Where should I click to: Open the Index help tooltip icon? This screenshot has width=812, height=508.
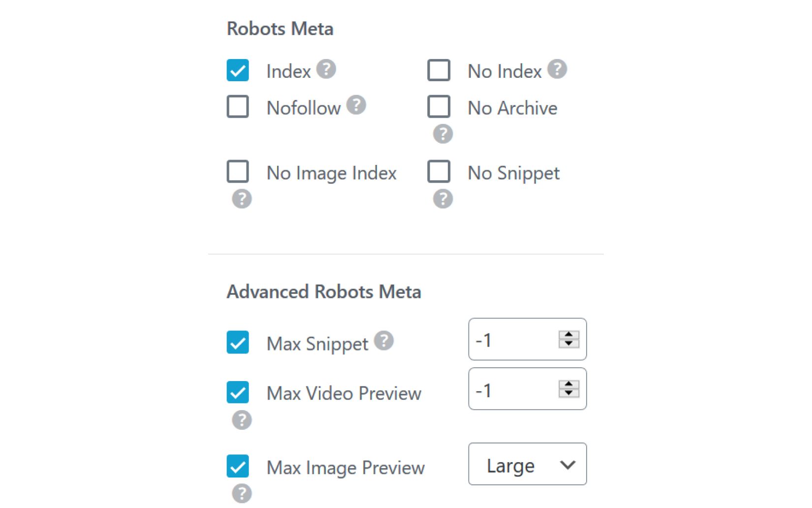click(x=327, y=70)
